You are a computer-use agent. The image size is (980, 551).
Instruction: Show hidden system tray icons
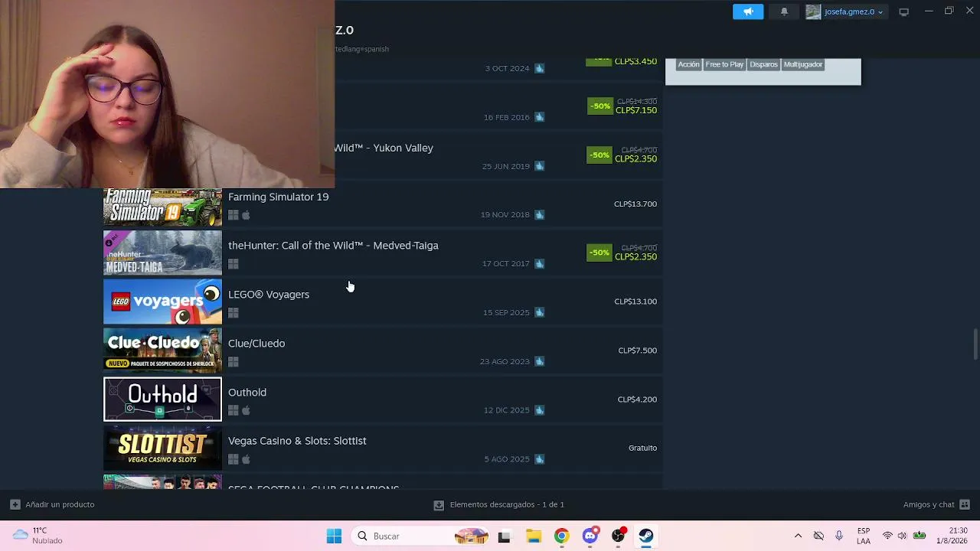[798, 536]
